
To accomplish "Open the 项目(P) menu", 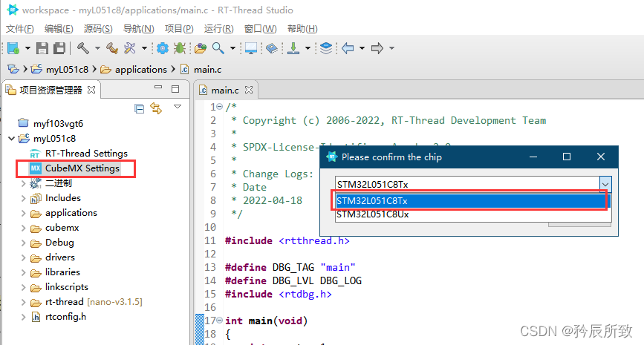I will (x=179, y=29).
